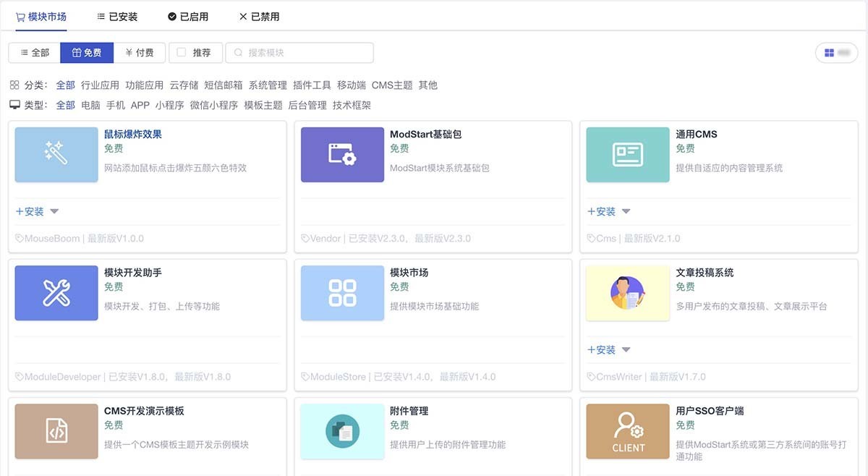Click the 模块市场 four-squares module icon
The height and width of the screenshot is (476, 868).
342,293
